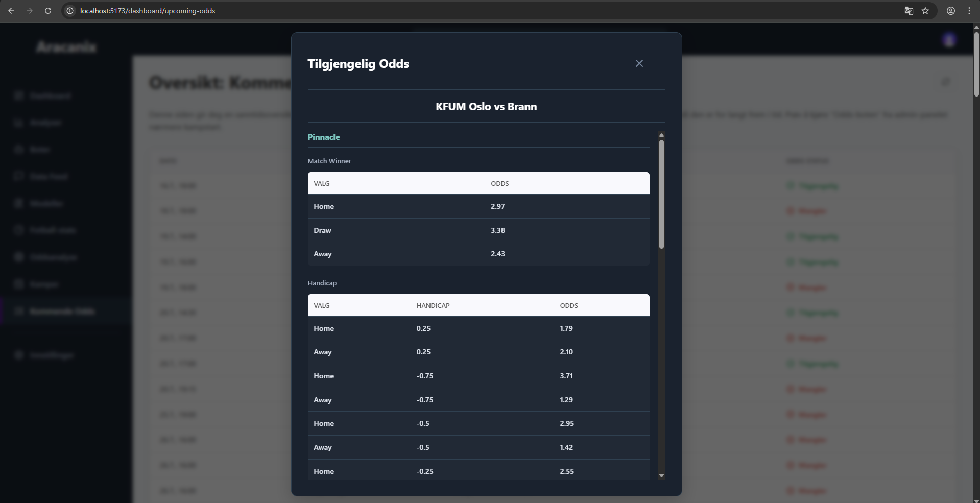Click 0.25 handicap in the 2.10 row
This screenshot has height=503, width=980.
coord(423,352)
